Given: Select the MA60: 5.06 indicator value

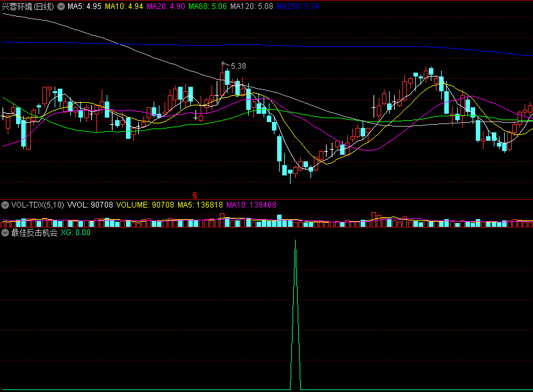Looking at the screenshot, I should pyautogui.click(x=208, y=6).
